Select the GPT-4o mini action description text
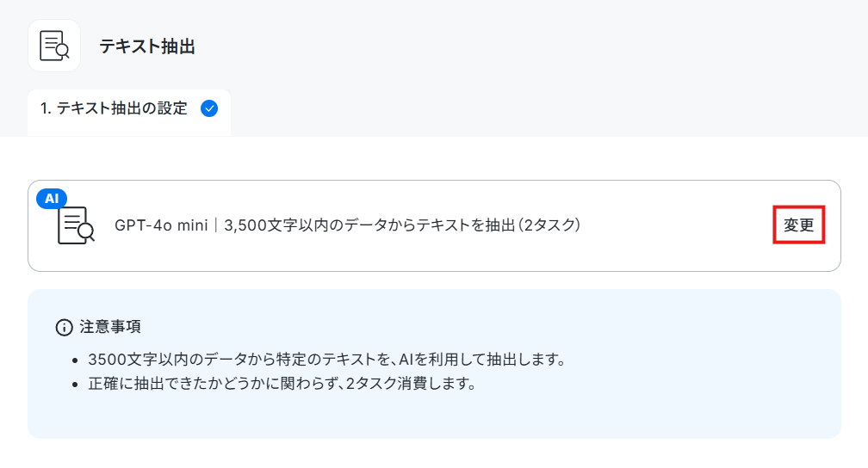The image size is (868, 468). [x=348, y=225]
